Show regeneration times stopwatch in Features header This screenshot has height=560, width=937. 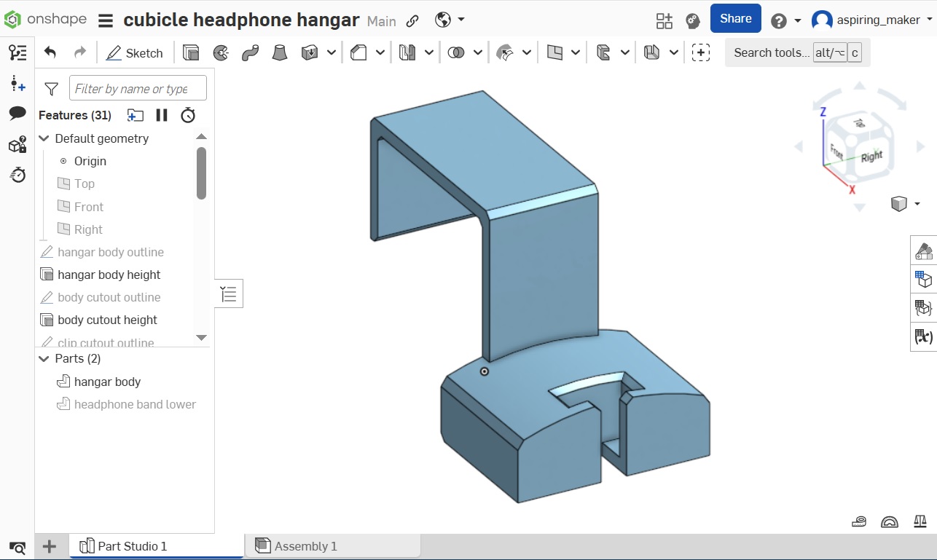click(188, 115)
